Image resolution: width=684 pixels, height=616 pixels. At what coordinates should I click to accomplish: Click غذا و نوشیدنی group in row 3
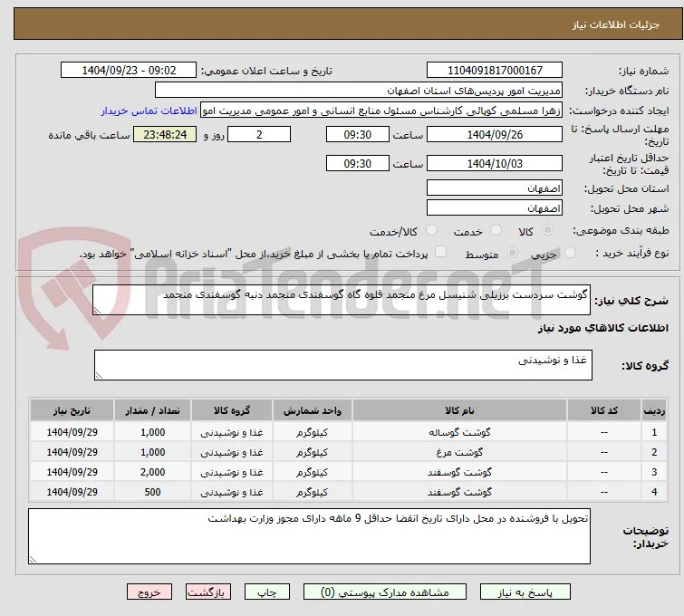[x=232, y=472]
